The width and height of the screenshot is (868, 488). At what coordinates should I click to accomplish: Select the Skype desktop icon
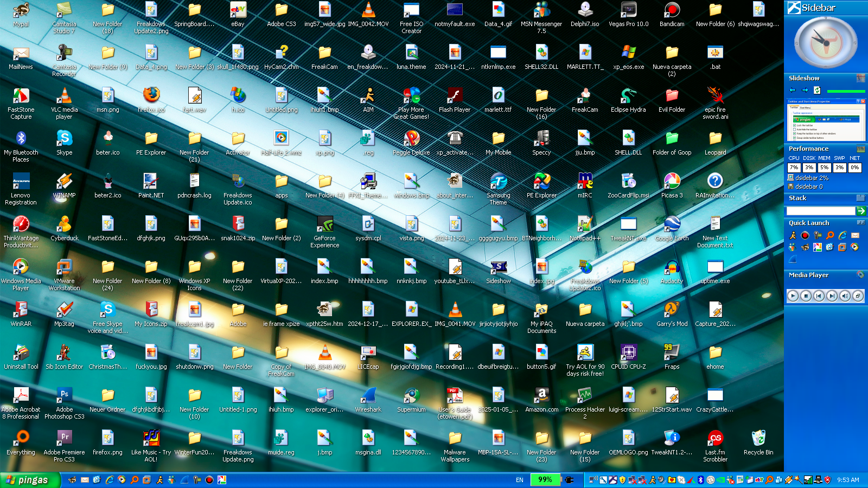click(x=64, y=143)
